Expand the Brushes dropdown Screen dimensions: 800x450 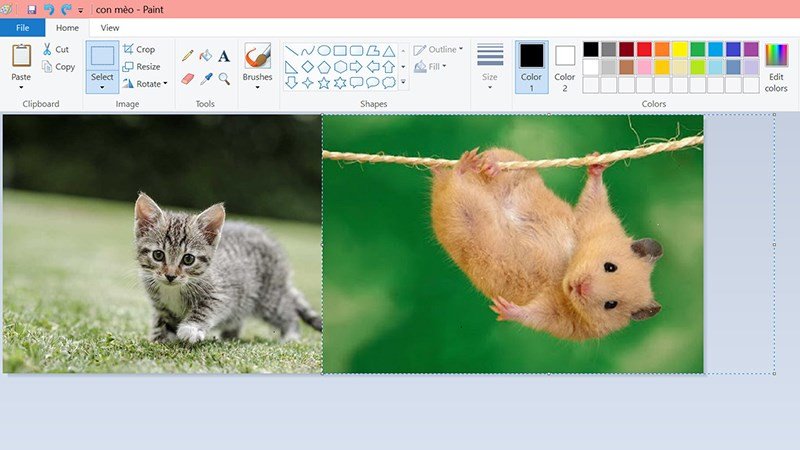point(257,87)
